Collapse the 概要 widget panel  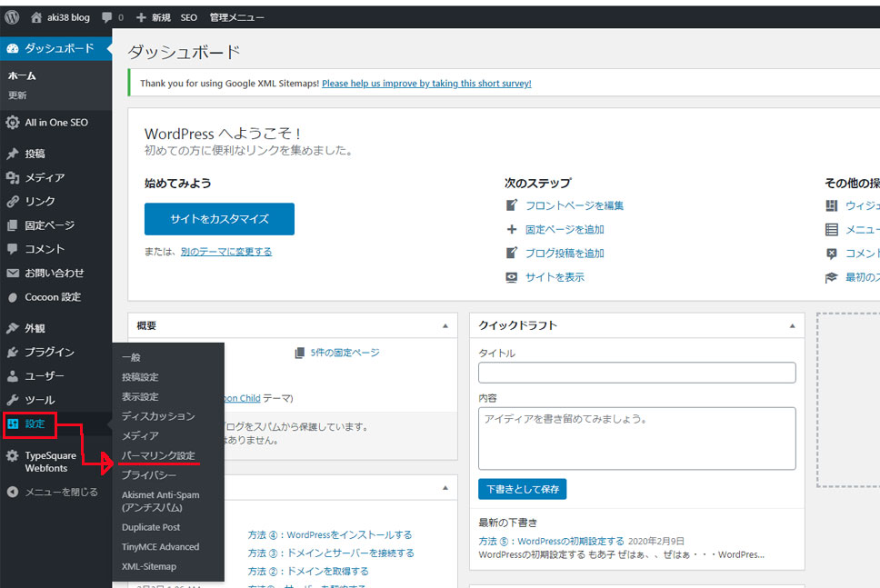[445, 326]
